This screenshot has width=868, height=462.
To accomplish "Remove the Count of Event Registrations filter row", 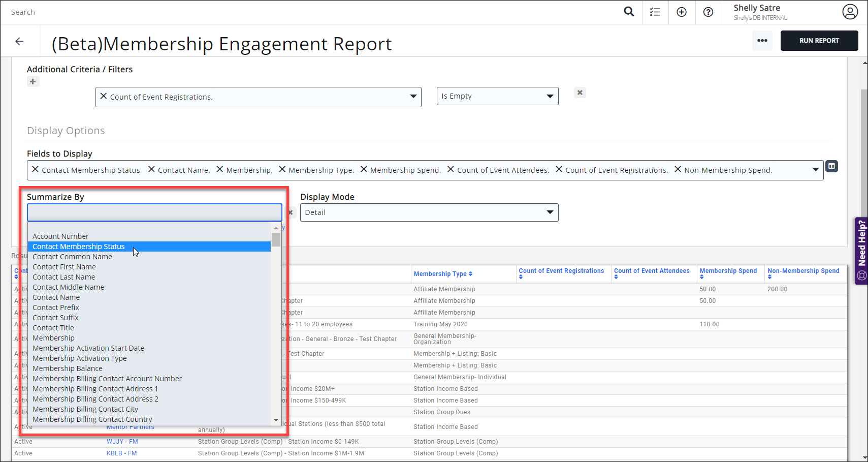I will (580, 93).
